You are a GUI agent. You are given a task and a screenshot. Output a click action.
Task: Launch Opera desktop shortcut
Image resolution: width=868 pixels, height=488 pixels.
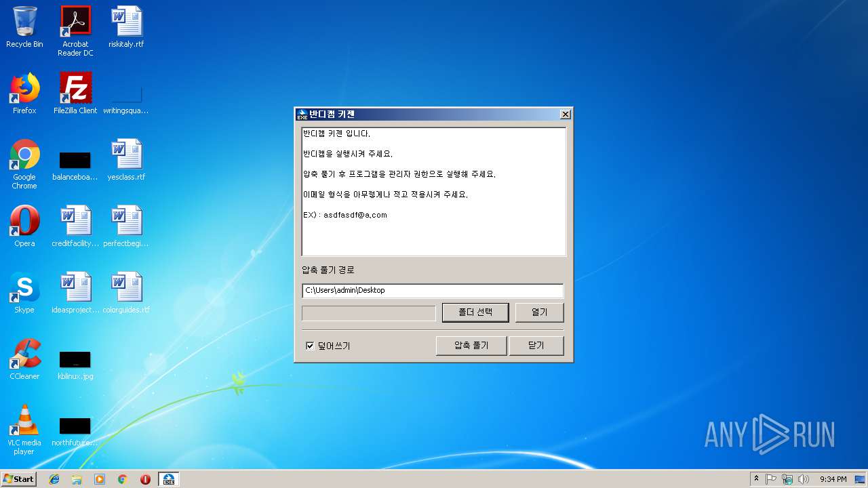point(24,226)
